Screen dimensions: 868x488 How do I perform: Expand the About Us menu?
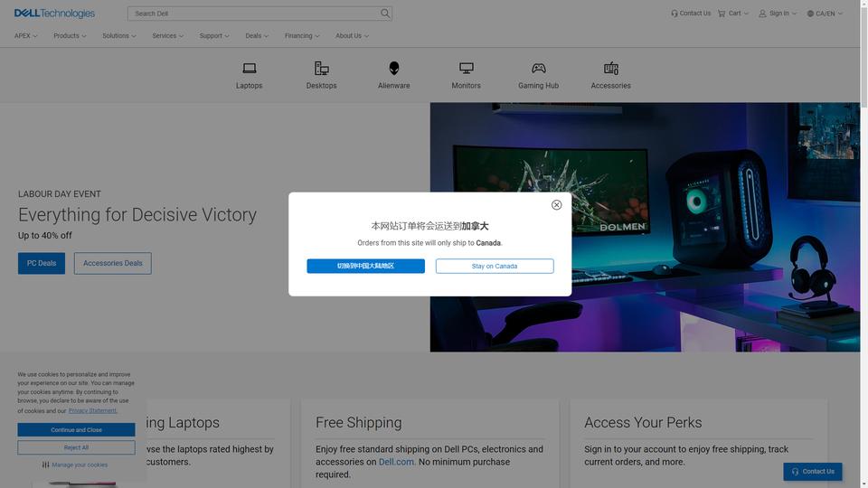(x=352, y=35)
